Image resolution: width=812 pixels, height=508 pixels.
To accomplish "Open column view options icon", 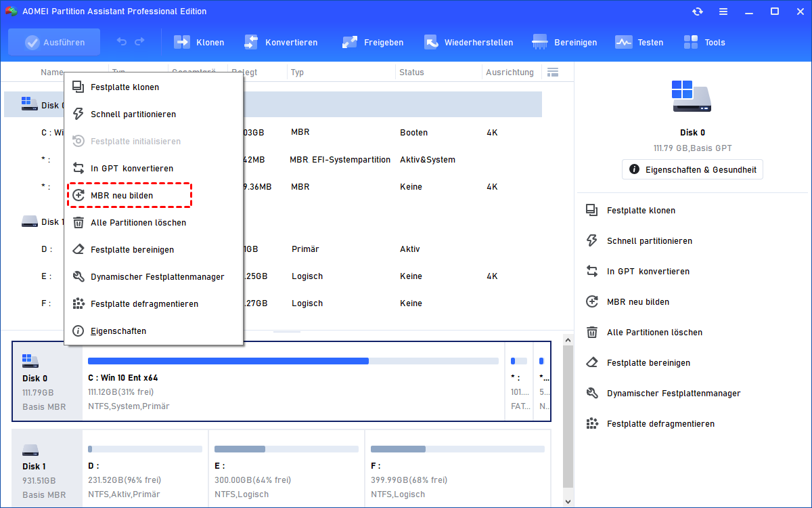I will [553, 72].
